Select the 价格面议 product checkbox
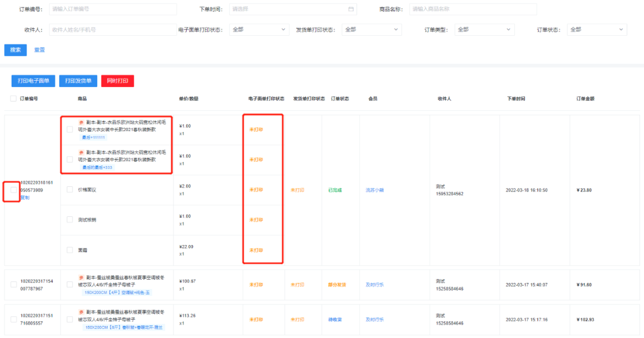Viewport: 644px width, 338px height. tap(70, 189)
